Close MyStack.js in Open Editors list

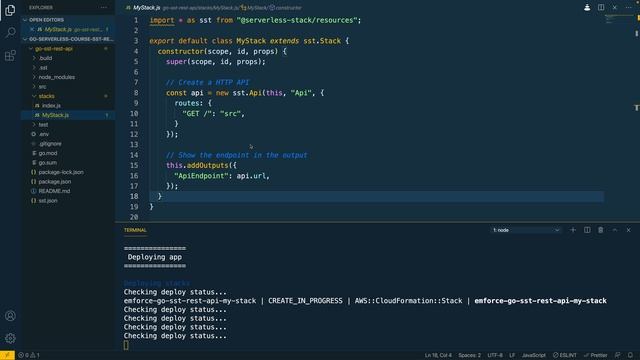click(x=32, y=29)
